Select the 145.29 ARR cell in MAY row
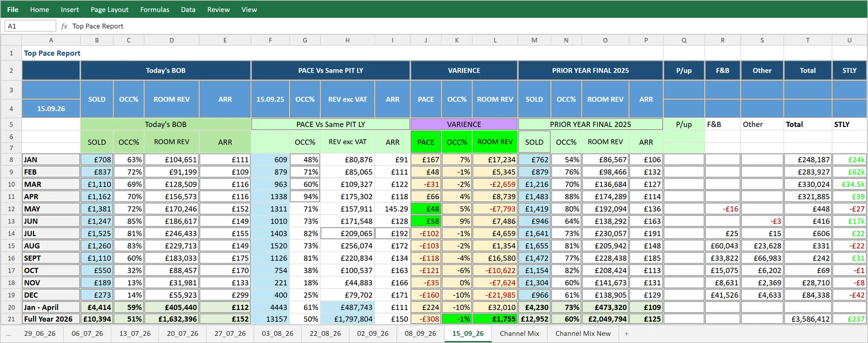This screenshot has width=868, height=343. click(392, 209)
